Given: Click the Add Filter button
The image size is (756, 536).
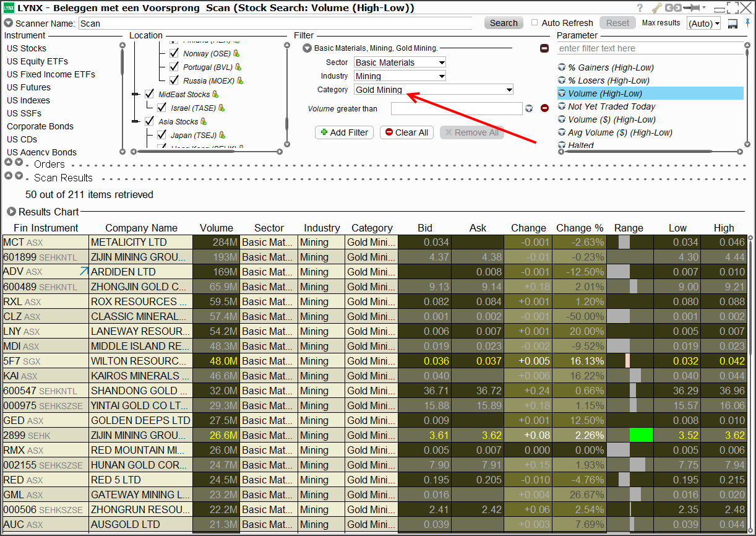Looking at the screenshot, I should tap(344, 132).
